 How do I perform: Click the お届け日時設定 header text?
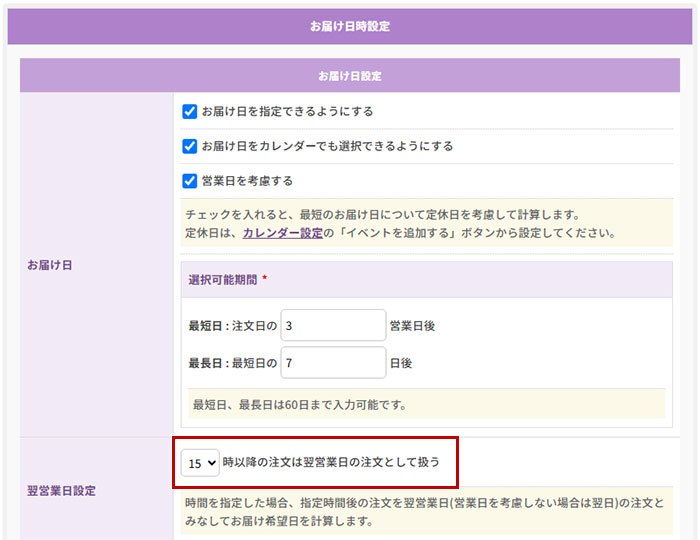click(x=350, y=26)
